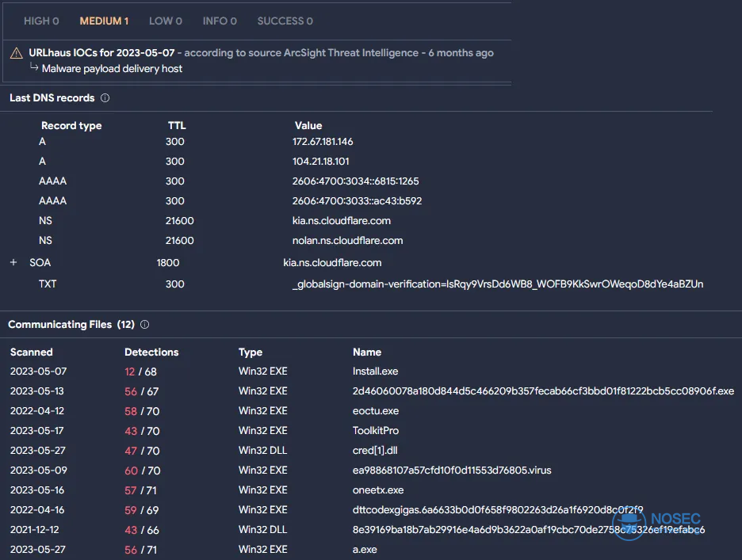Select IPv6 value 2606:4700:3033::ac43:b592
742x560 pixels.
pyautogui.click(x=357, y=201)
